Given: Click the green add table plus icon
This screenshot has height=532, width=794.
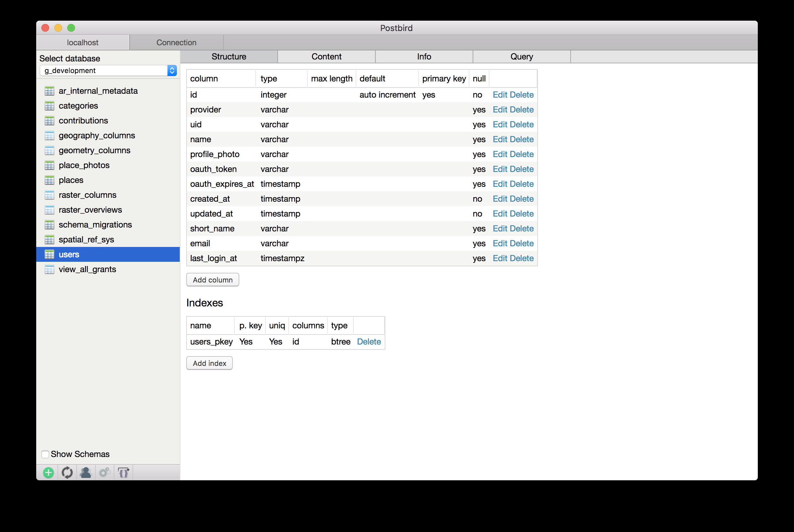Looking at the screenshot, I should pyautogui.click(x=48, y=473).
